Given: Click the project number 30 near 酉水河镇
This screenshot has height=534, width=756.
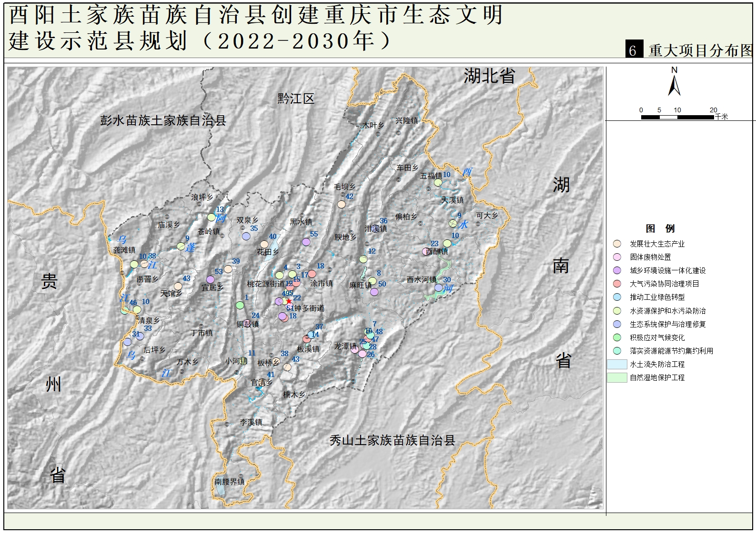Looking at the screenshot, I should 447,280.
